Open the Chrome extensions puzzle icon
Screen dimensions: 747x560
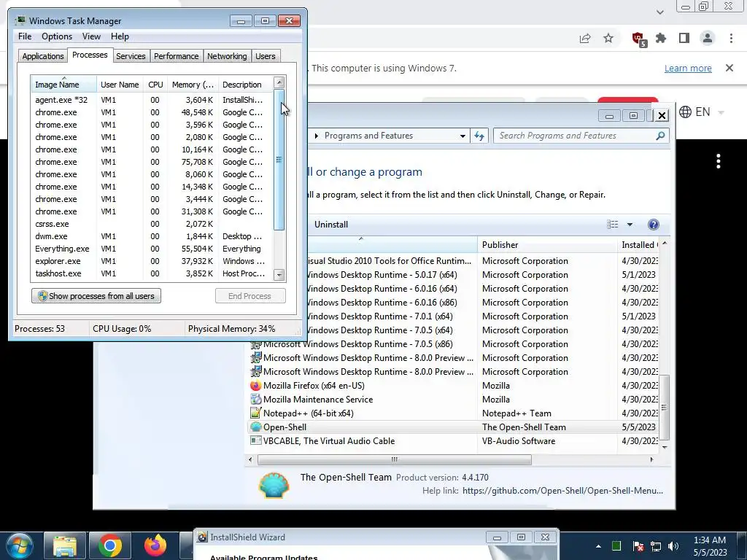[x=661, y=38]
